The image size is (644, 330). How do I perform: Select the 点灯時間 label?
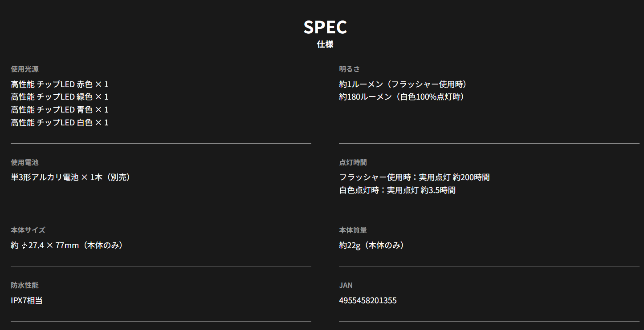(x=353, y=162)
